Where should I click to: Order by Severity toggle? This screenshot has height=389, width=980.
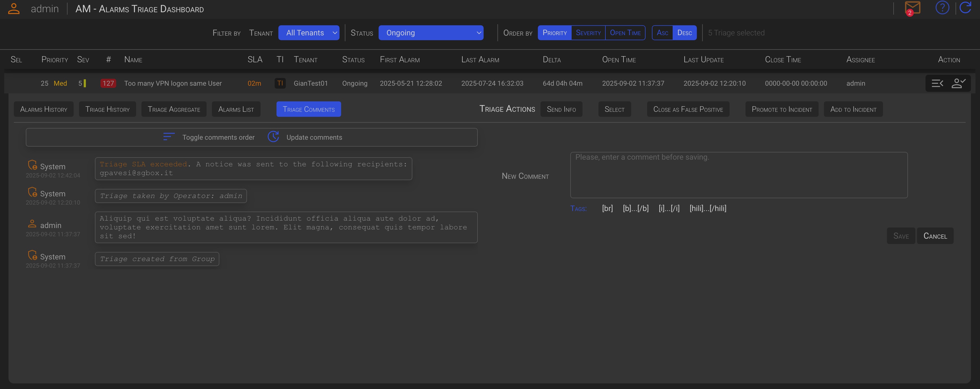(588, 33)
